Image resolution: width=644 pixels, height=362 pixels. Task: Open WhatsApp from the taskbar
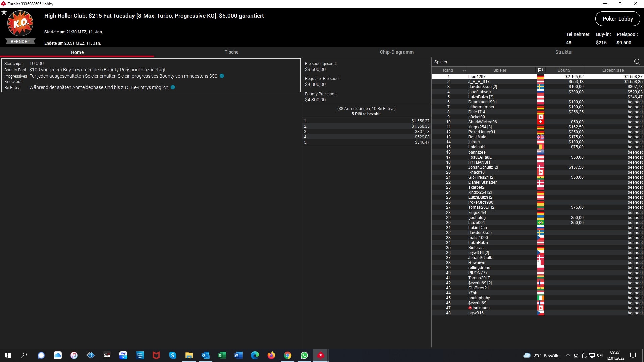(x=304, y=355)
